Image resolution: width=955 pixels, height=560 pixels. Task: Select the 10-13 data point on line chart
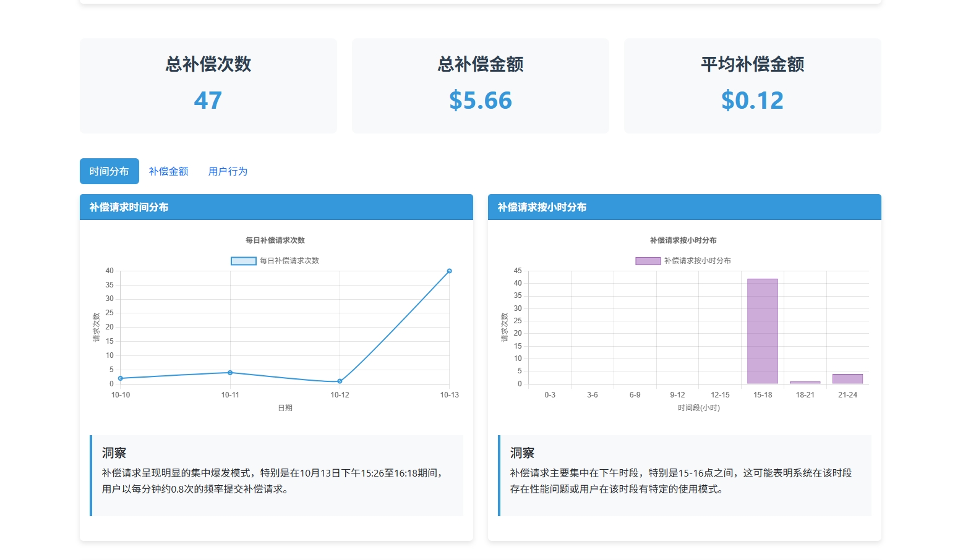pyautogui.click(x=449, y=270)
